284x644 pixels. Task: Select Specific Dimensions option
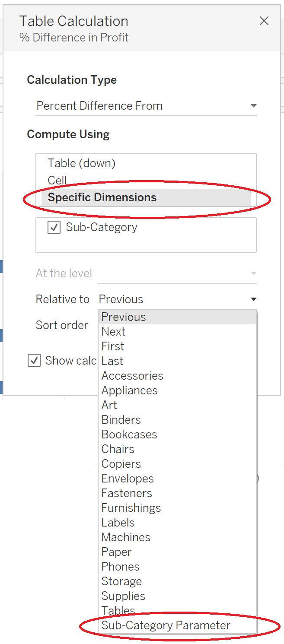click(102, 197)
